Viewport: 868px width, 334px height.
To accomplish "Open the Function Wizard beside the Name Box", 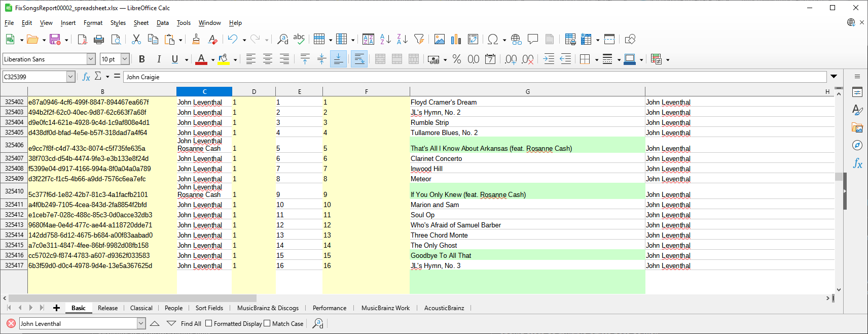I will point(86,77).
